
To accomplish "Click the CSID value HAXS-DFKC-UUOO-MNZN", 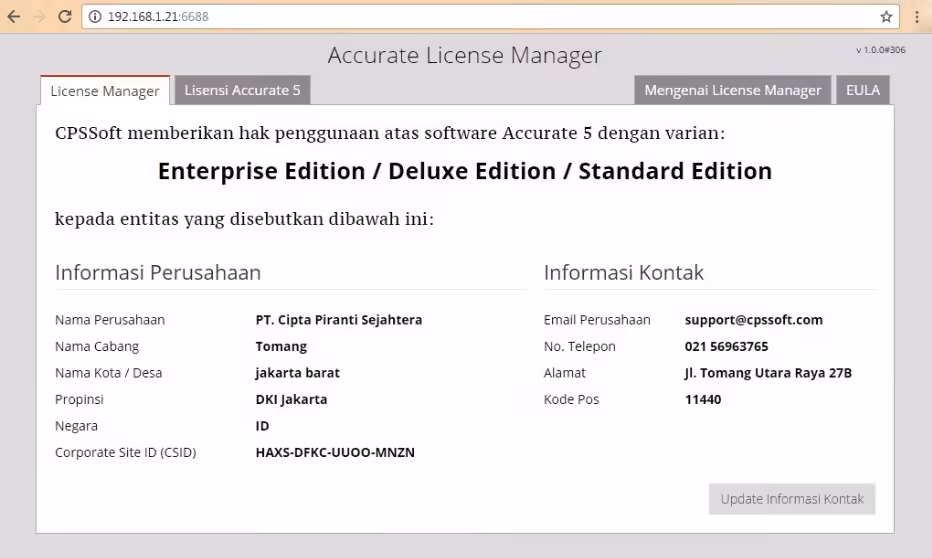I will point(335,452).
